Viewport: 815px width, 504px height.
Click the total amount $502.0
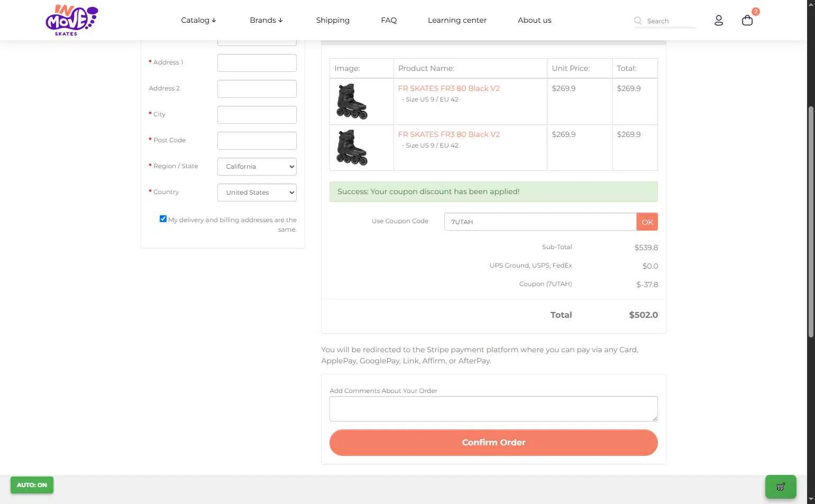(643, 315)
